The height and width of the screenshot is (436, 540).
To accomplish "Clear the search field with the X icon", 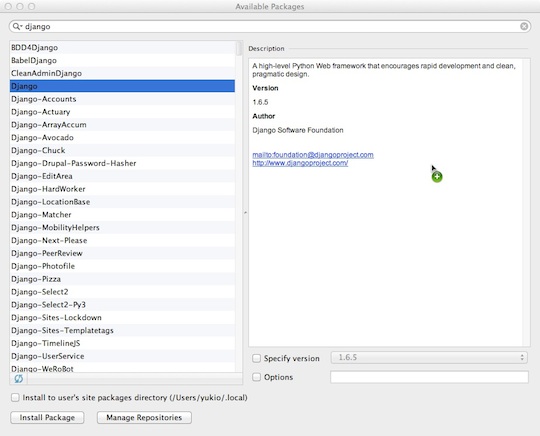I will (524, 26).
